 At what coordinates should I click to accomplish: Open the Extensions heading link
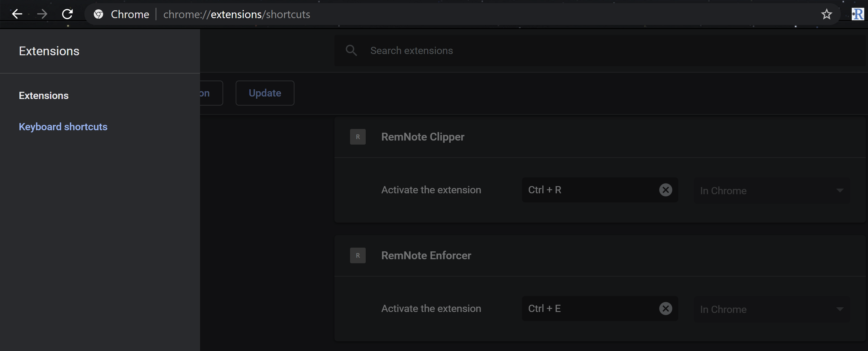pyautogui.click(x=49, y=51)
